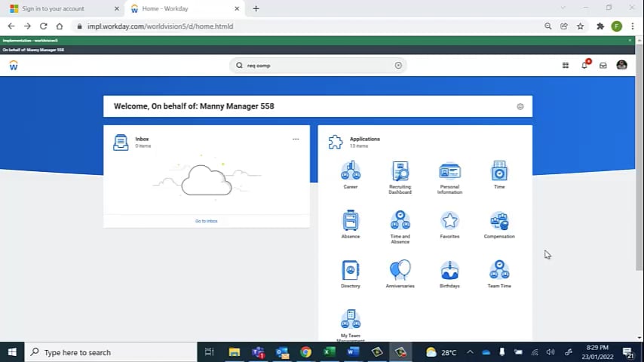The width and height of the screenshot is (644, 362).
Task: View notifications via the bell icon
Action: point(584,65)
